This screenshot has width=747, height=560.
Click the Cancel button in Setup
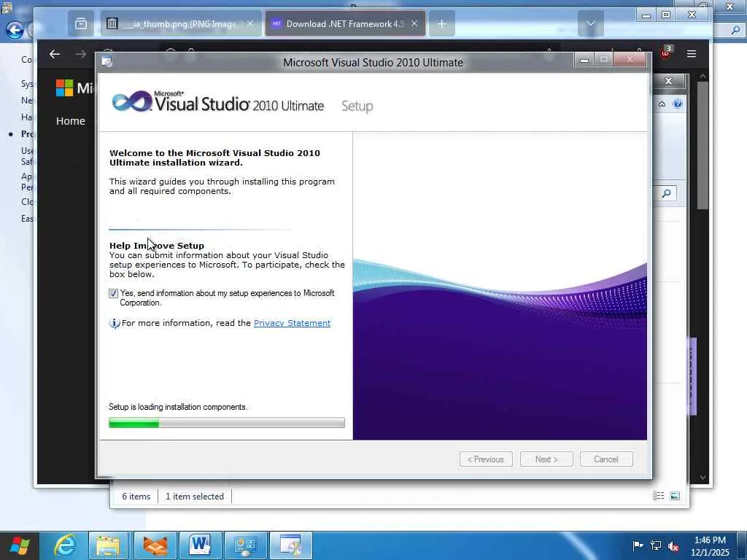point(606,459)
